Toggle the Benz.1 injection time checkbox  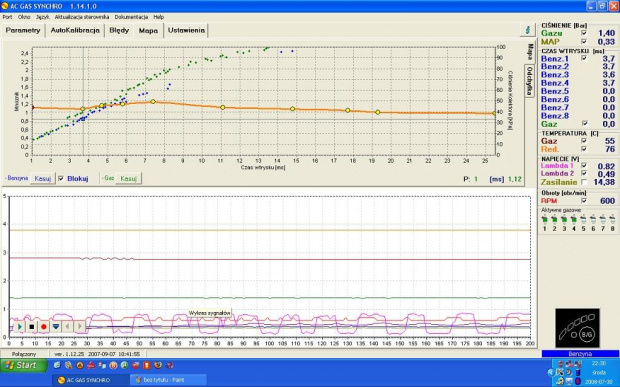(x=584, y=58)
